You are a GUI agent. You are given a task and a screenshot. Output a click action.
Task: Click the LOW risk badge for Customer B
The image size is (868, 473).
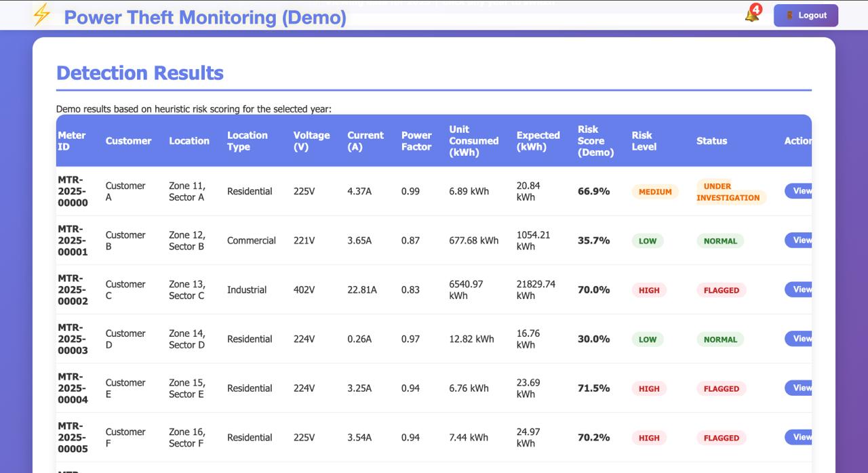[648, 241]
